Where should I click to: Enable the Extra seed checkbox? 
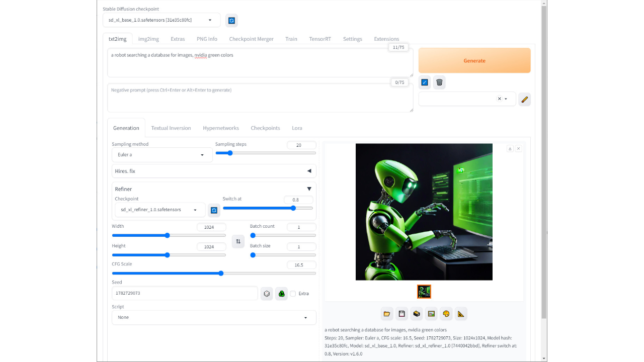(x=292, y=293)
